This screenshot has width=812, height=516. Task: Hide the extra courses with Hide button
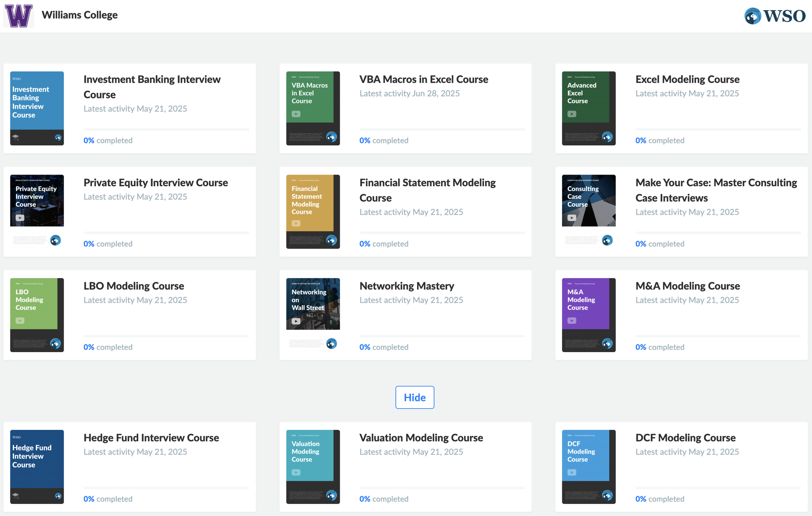414,397
